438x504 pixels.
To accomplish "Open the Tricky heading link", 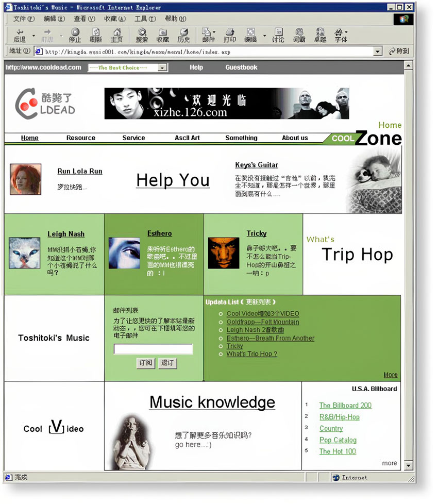I will pos(257,233).
